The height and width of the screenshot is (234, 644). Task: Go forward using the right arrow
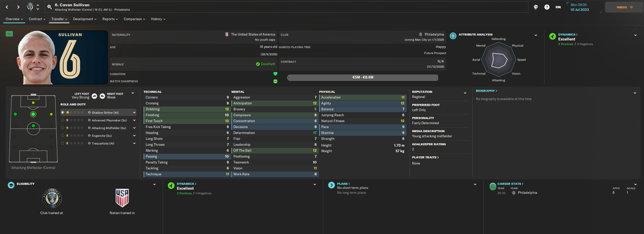coord(18,7)
